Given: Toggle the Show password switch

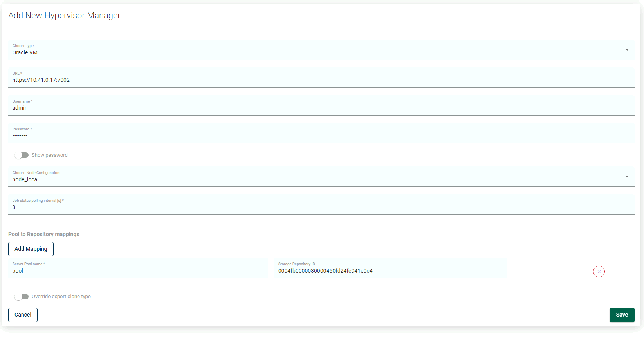Looking at the screenshot, I should (x=22, y=155).
